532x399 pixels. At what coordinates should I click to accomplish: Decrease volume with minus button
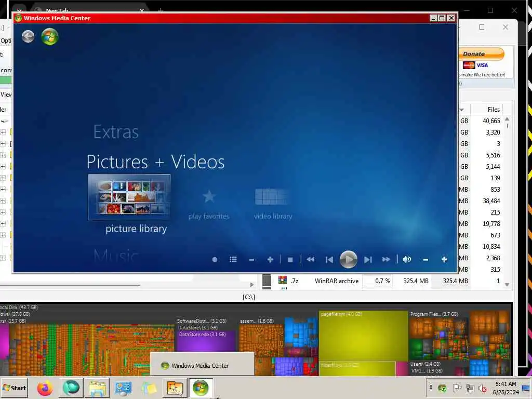[425, 260]
